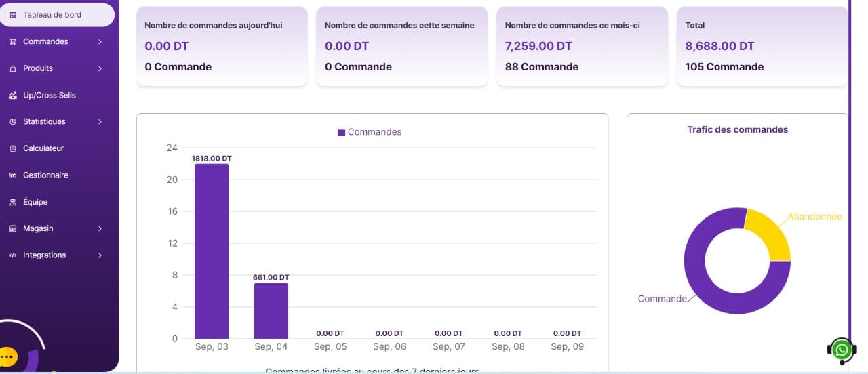Click the Calculateur icon in sidebar
The height and width of the screenshot is (374, 868).
coord(13,148)
